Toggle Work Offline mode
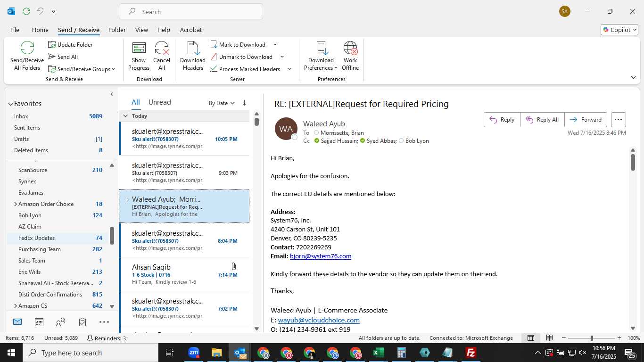 pos(350,56)
